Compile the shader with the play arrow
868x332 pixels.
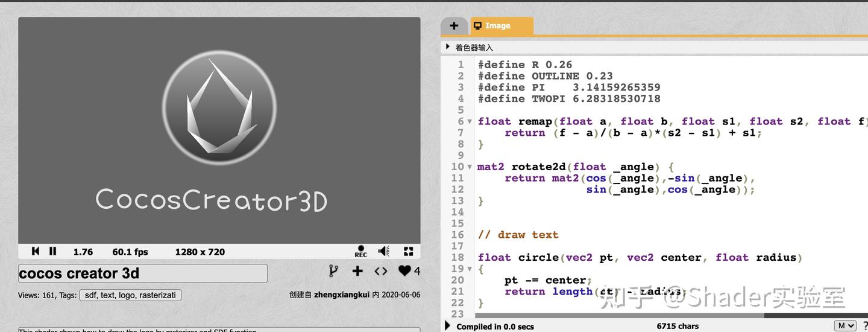click(447, 326)
